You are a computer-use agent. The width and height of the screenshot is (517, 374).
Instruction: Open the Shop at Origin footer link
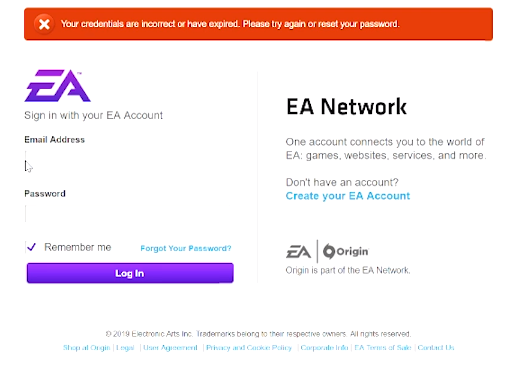pos(86,348)
